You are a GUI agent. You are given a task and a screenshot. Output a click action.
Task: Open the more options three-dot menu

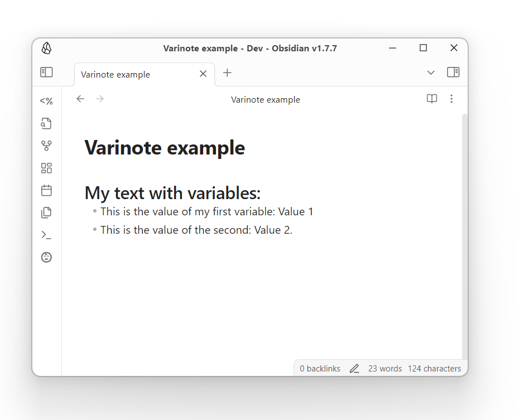[x=451, y=99]
